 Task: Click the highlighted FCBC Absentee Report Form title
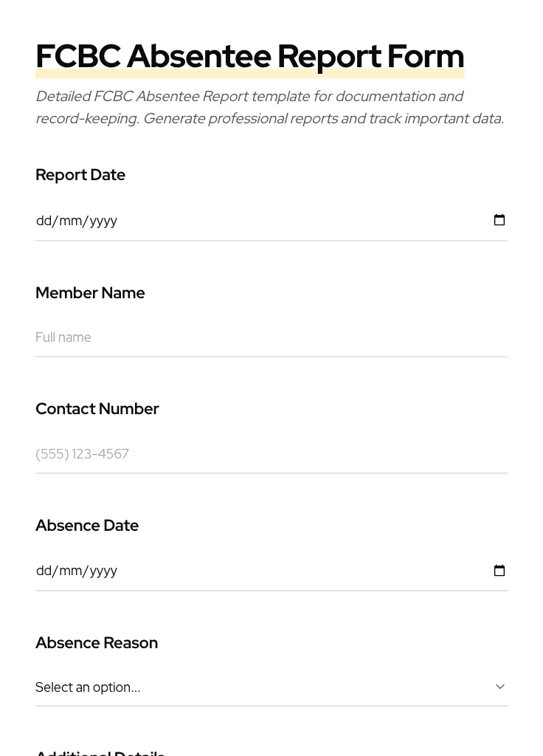point(249,55)
